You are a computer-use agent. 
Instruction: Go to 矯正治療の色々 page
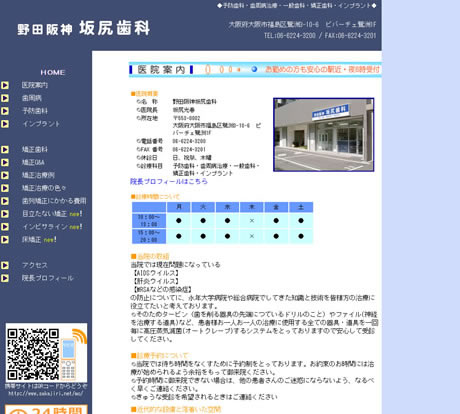(x=44, y=188)
